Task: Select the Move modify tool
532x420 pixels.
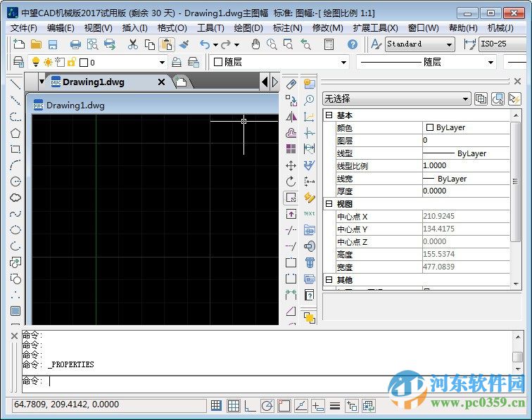Action: 291,165
